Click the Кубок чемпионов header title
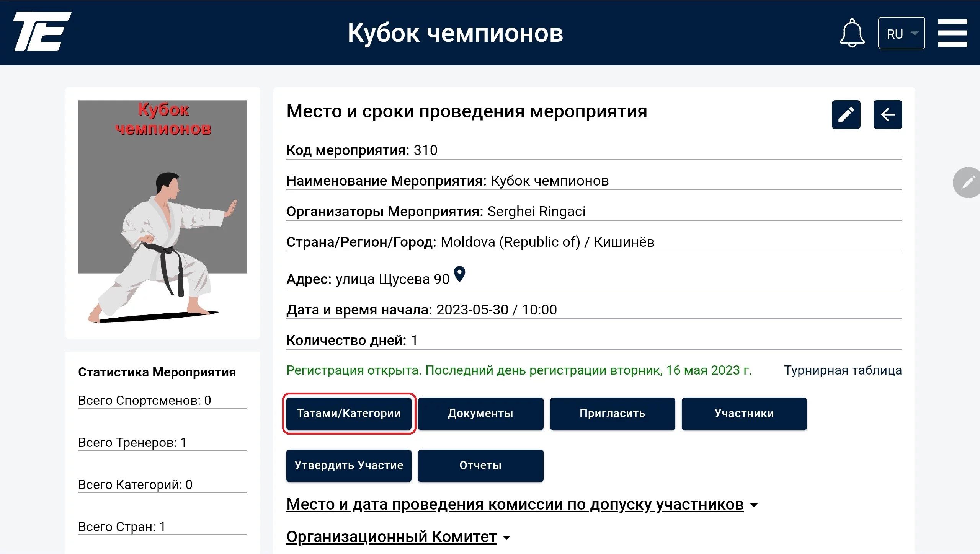The height and width of the screenshot is (554, 980). [455, 33]
